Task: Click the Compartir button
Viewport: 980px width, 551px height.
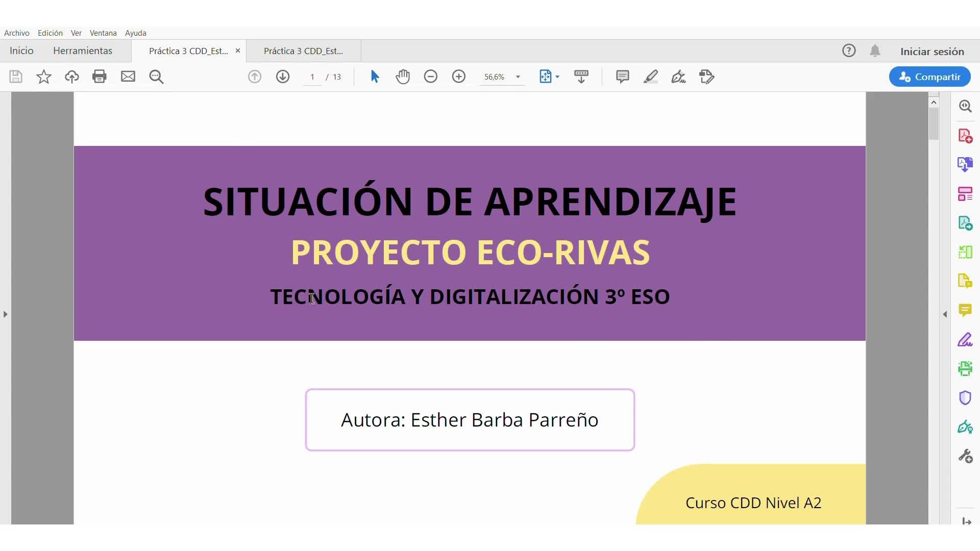Action: point(929,77)
